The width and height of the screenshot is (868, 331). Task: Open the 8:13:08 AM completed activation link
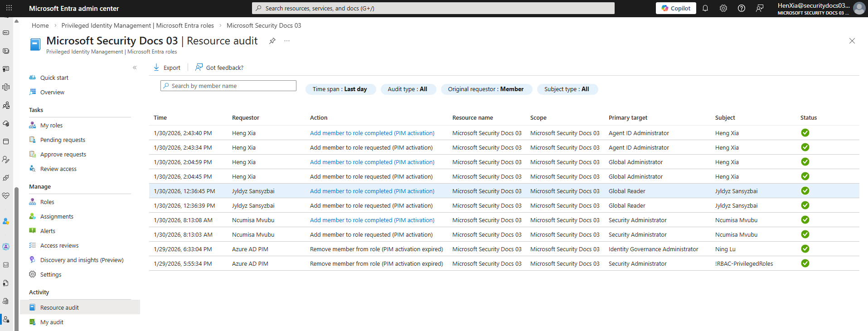pos(372,220)
